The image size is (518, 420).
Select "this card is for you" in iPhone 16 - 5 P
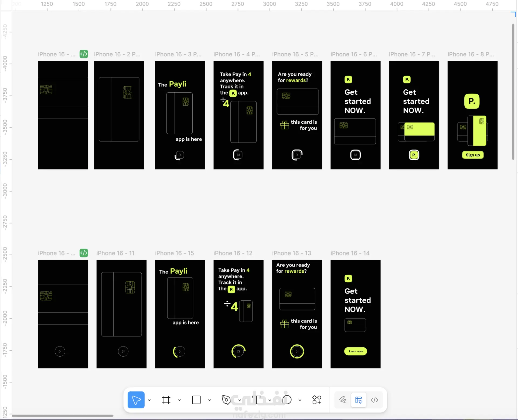pos(304,125)
